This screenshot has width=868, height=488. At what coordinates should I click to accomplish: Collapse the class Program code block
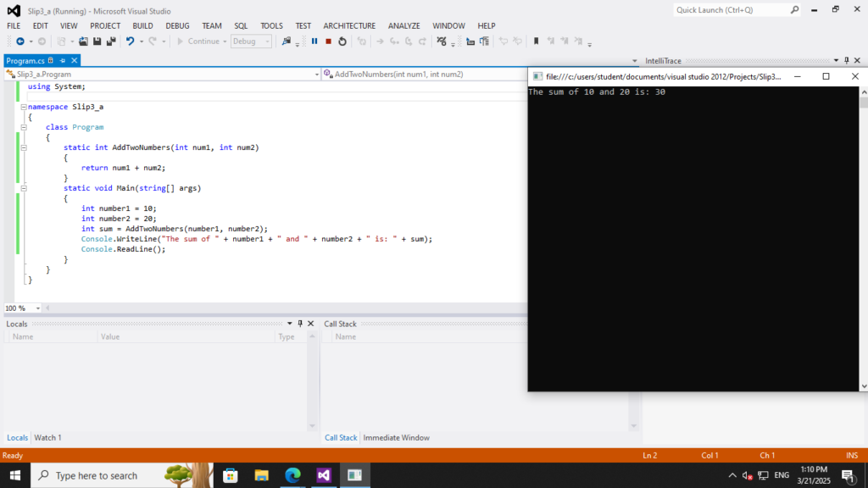24,127
